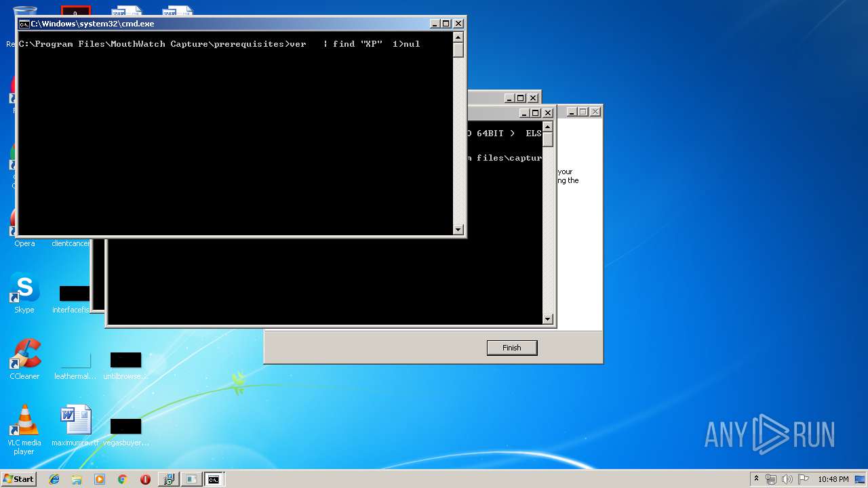Select the vegasbuyer desktop file icon
This screenshot has width=868, height=488.
pos(126,432)
